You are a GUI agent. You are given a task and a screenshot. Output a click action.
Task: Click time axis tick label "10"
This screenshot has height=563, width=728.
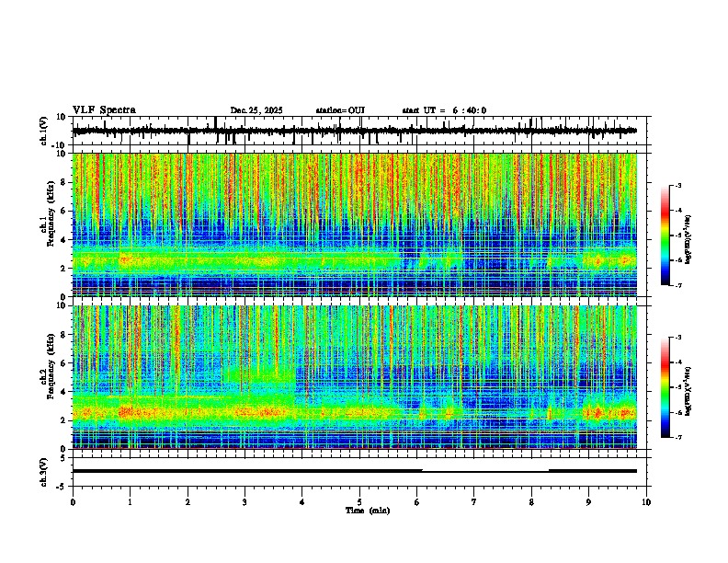coord(646,502)
